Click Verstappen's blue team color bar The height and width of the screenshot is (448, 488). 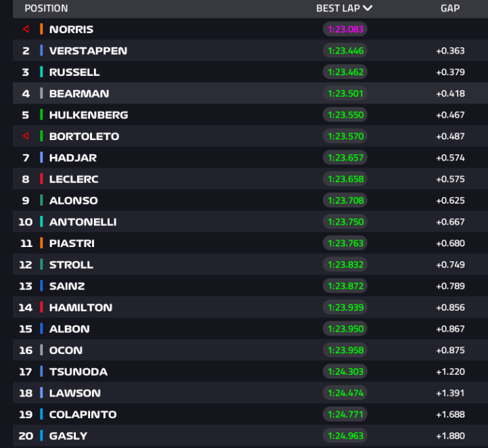(x=41, y=50)
